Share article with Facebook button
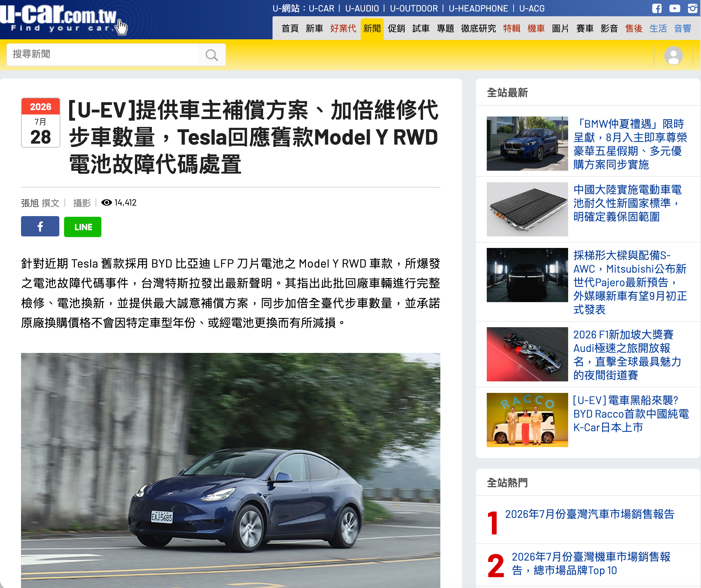 (40, 227)
